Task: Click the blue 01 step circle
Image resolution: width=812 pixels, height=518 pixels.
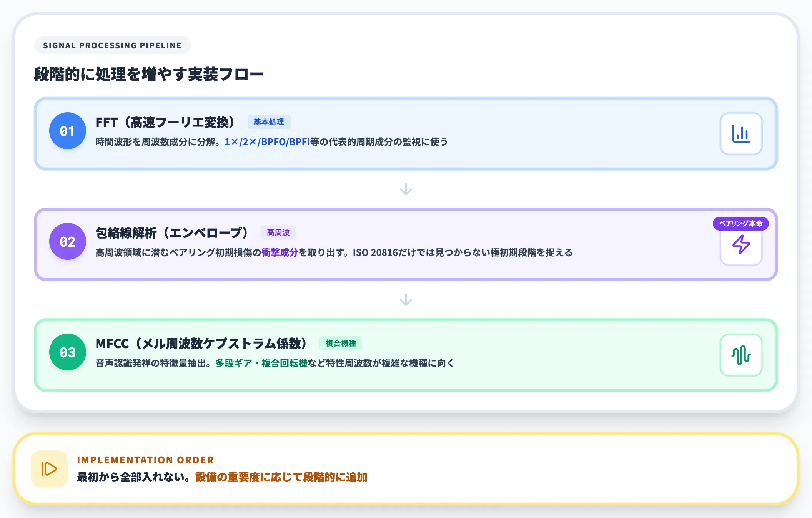Action: tap(68, 131)
